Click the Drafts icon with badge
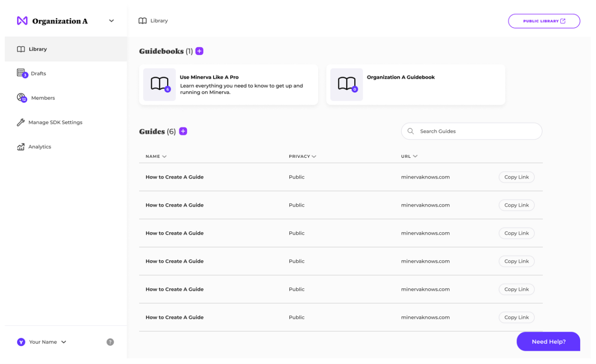The height and width of the screenshot is (364, 596). (22, 73)
